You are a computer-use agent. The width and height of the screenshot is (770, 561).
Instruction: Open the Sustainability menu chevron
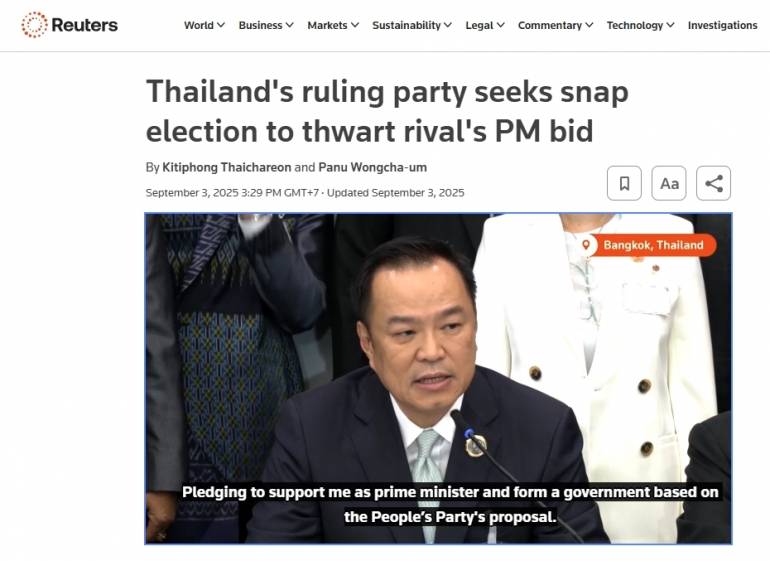click(448, 25)
